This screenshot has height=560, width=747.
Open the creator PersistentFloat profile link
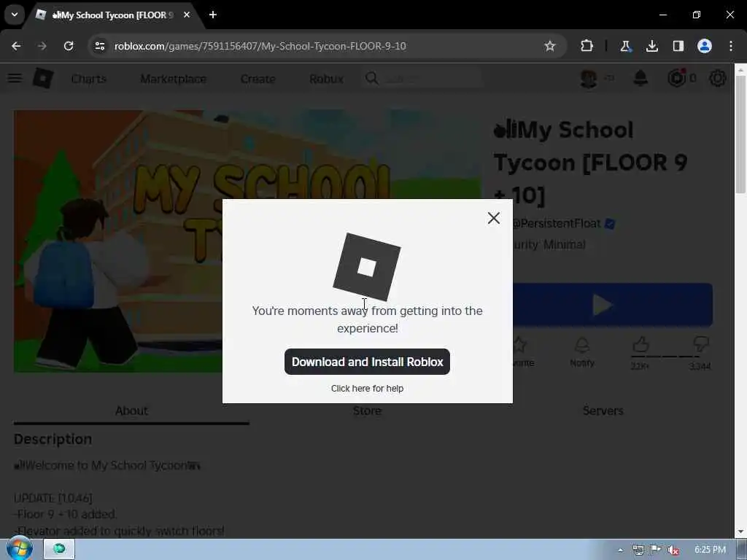(557, 223)
